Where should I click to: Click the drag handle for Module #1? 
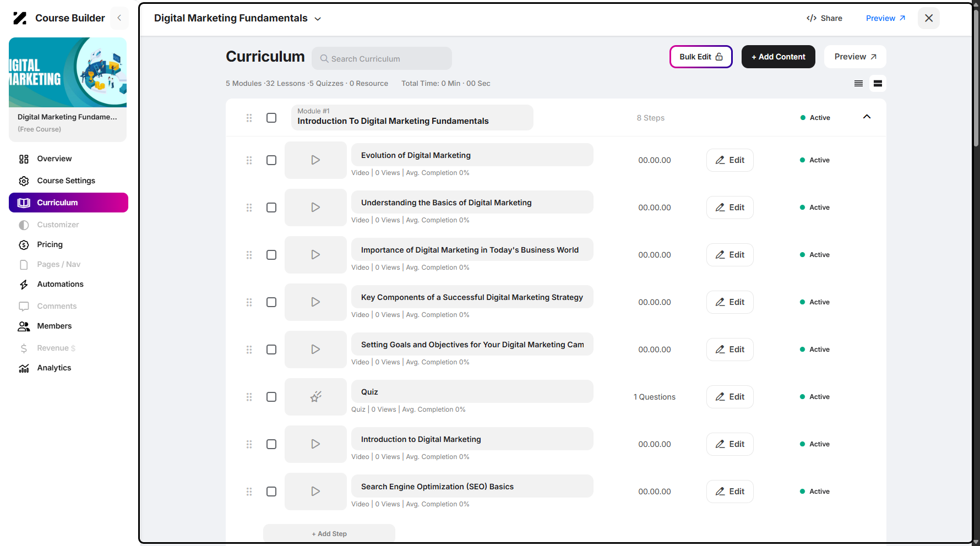[x=249, y=118]
